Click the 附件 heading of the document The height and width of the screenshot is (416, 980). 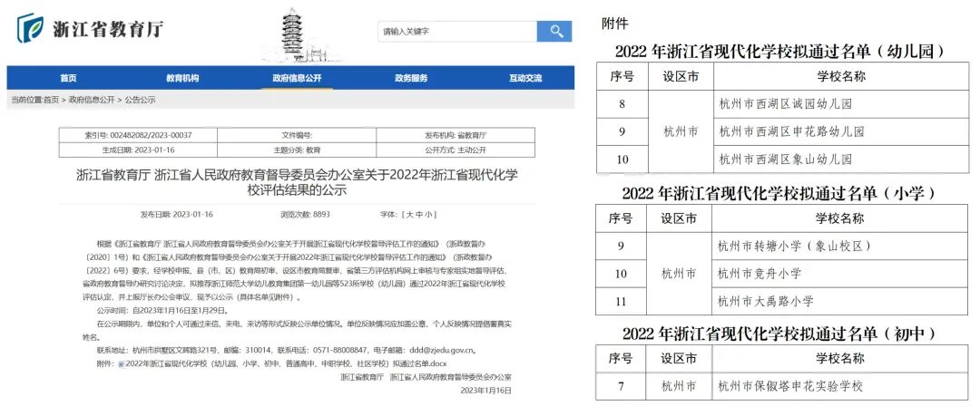(x=615, y=24)
